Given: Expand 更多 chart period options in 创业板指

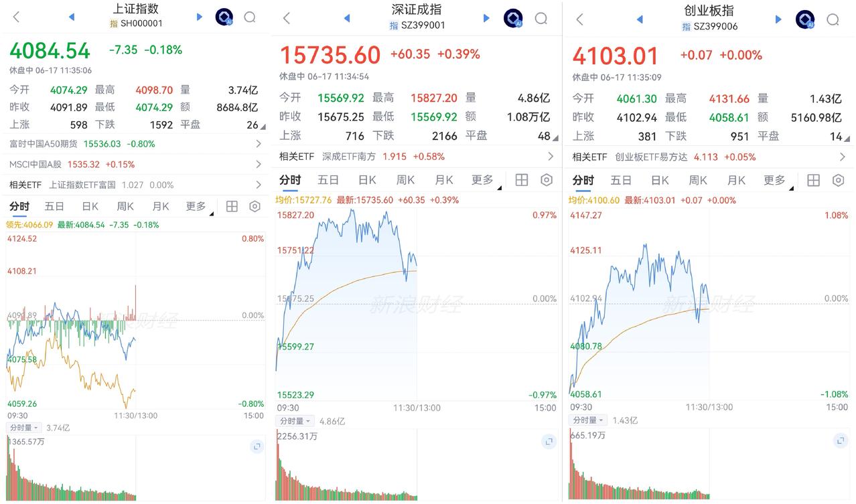Looking at the screenshot, I should click(x=777, y=180).
